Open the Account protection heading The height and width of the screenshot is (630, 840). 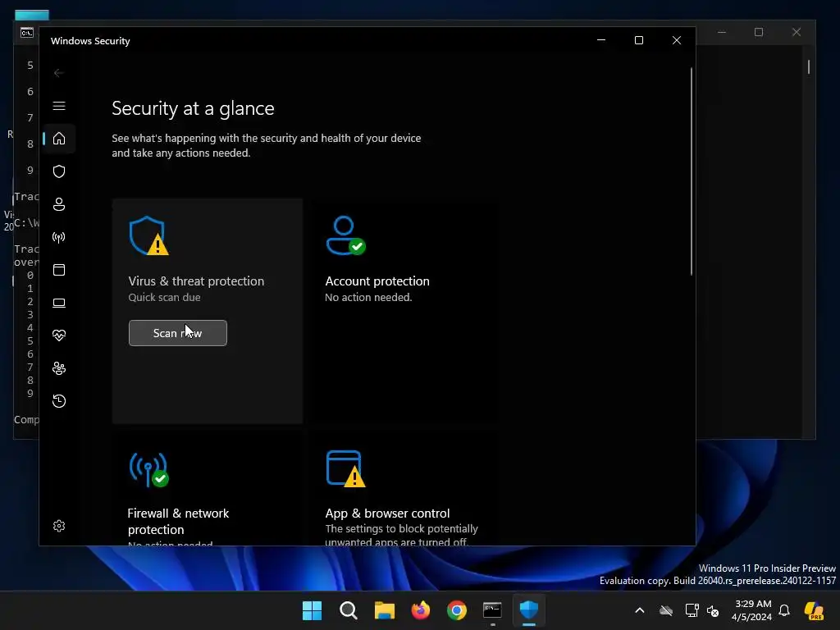(x=377, y=281)
